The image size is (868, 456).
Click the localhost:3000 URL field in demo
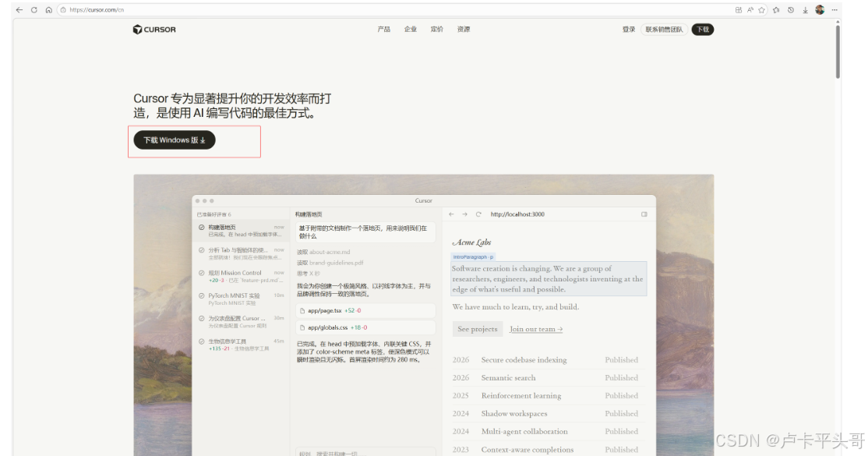(517, 214)
